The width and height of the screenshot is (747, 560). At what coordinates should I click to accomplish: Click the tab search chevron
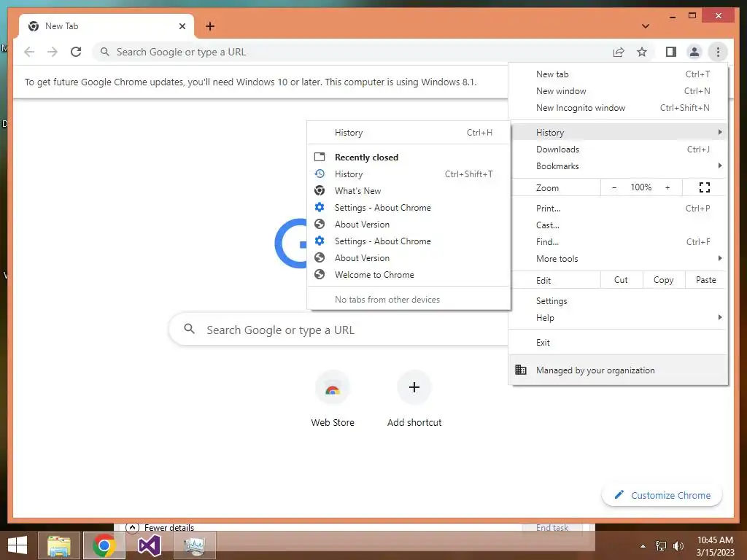point(646,26)
